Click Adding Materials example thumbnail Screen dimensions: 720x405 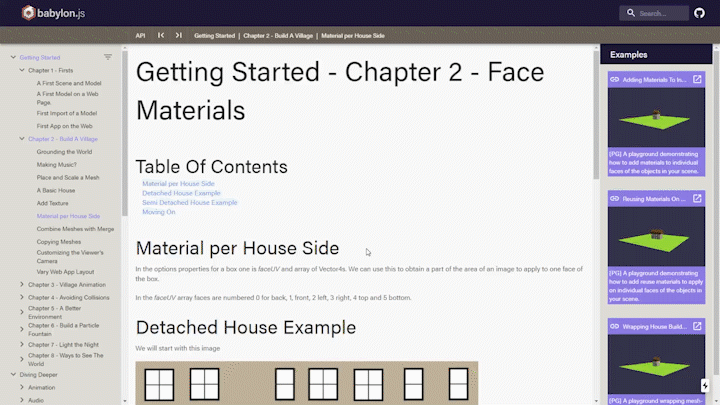point(656,118)
